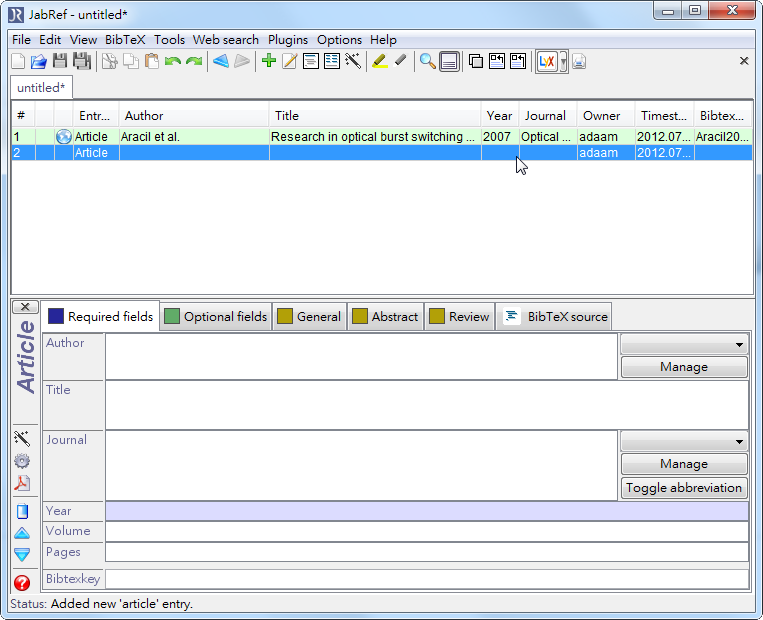Screen dimensions: 763x620
Task: Open the Tools menu
Action: click(x=169, y=40)
